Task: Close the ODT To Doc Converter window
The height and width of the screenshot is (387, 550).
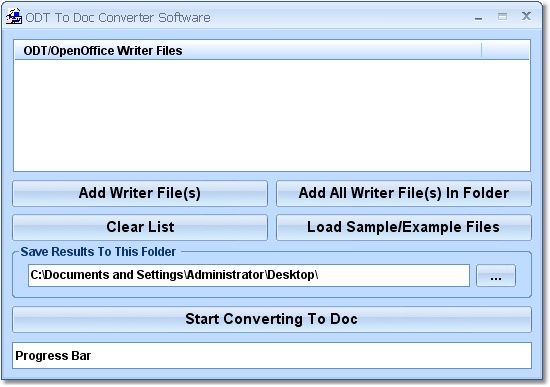Action: (x=526, y=16)
